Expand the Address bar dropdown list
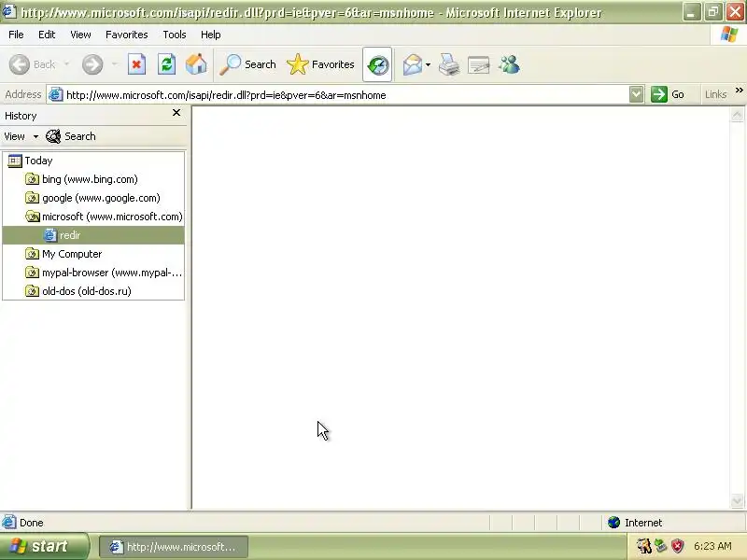This screenshot has height=560, width=747. coord(636,94)
